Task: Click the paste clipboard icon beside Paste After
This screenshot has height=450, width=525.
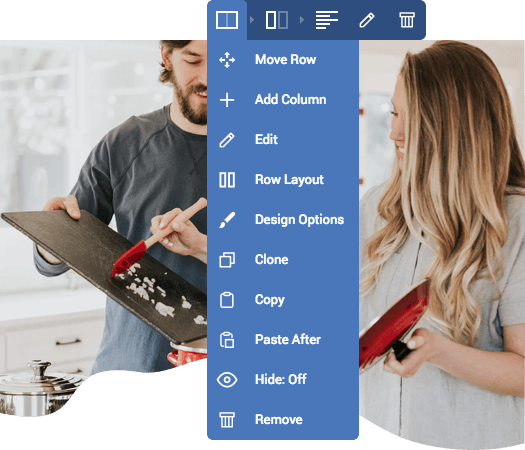Action: (x=227, y=340)
